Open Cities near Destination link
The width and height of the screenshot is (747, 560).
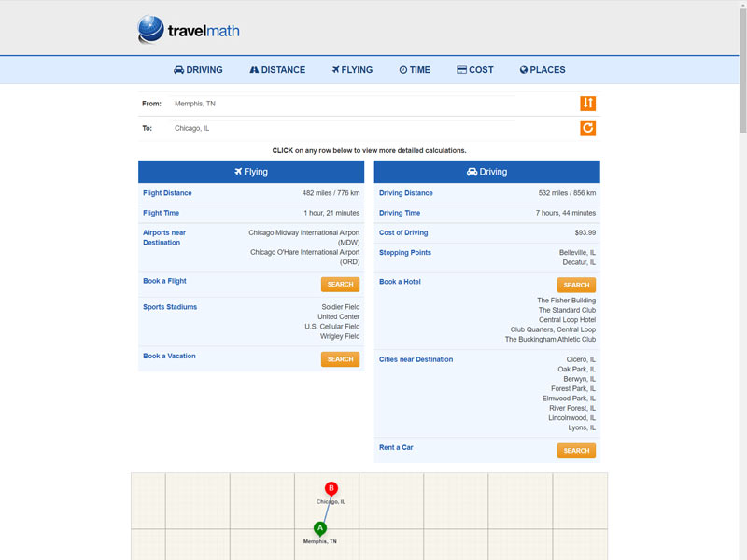(416, 359)
